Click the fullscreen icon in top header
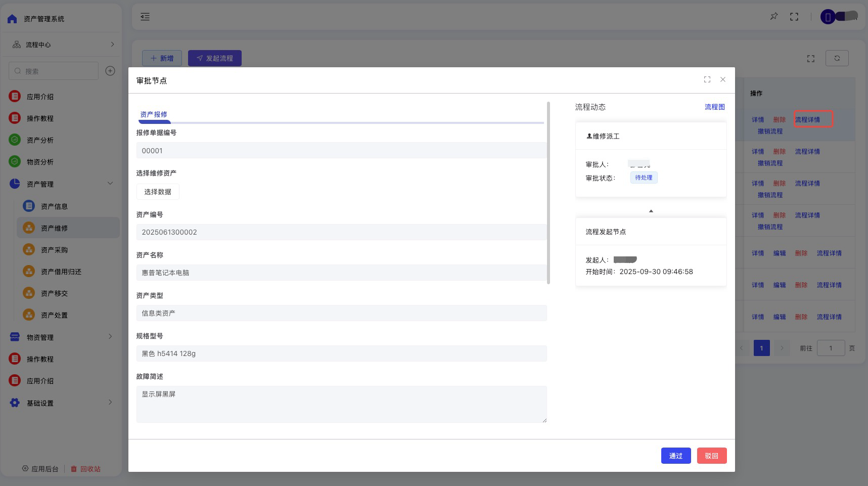 (794, 17)
